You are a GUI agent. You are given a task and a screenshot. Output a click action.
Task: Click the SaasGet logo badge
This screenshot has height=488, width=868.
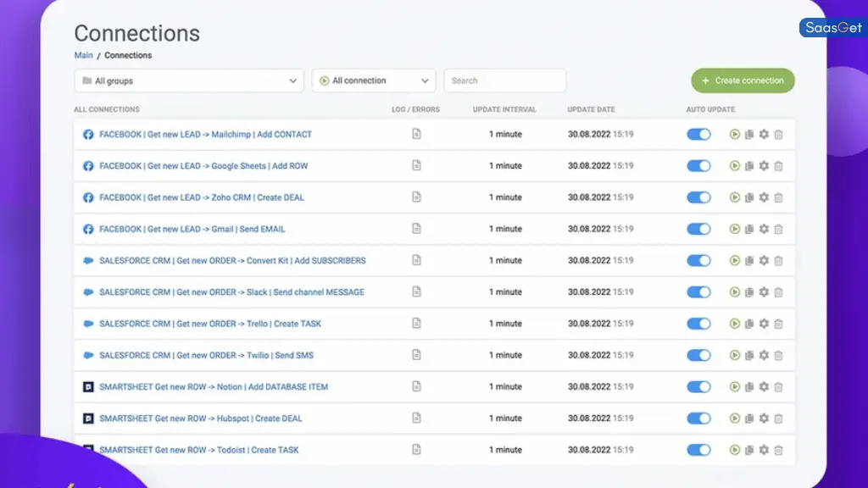pyautogui.click(x=832, y=27)
